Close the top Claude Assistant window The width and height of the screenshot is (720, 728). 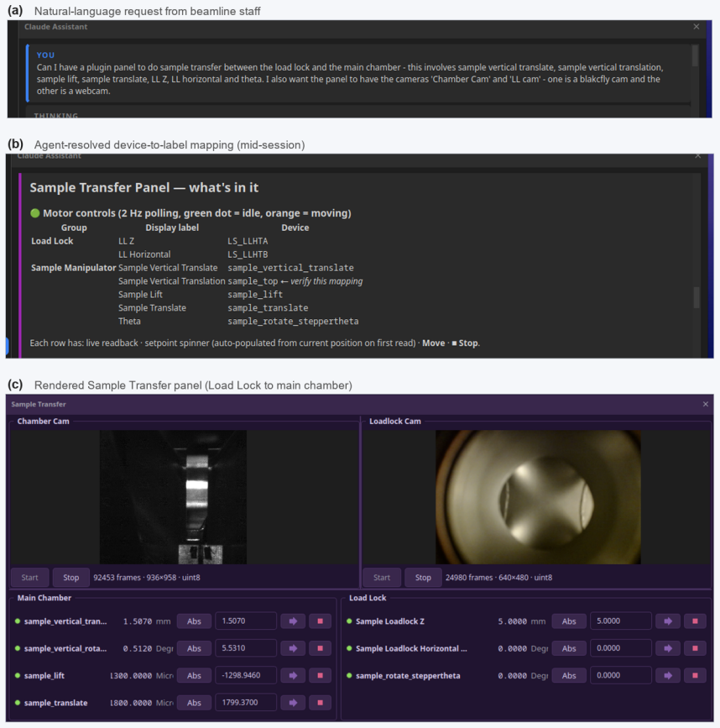pyautogui.click(x=697, y=27)
